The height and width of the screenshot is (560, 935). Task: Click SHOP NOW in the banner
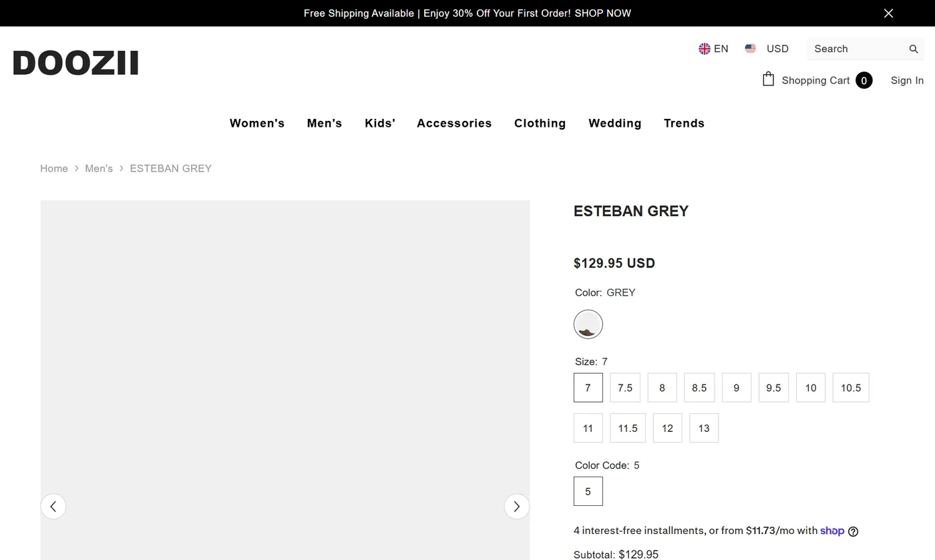click(602, 13)
